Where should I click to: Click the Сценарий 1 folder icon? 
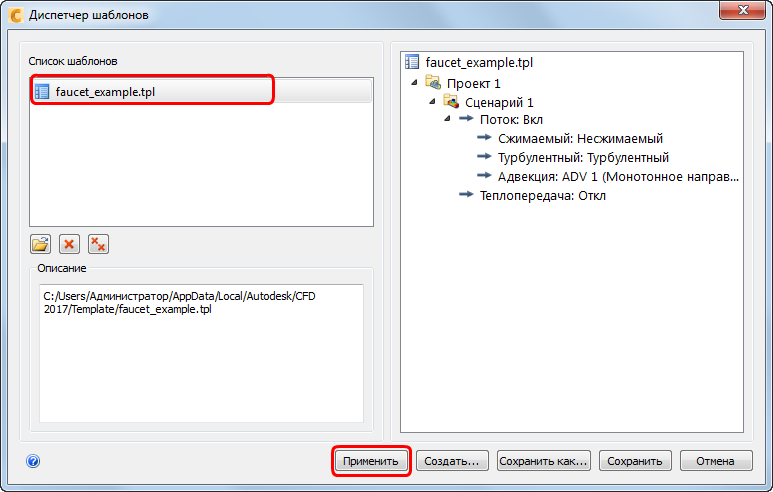[451, 102]
